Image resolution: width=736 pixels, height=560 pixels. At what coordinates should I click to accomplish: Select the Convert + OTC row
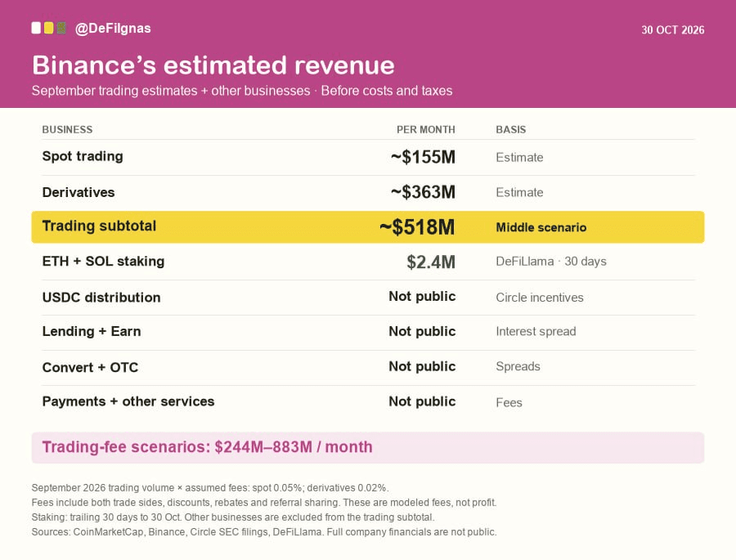(x=368, y=368)
